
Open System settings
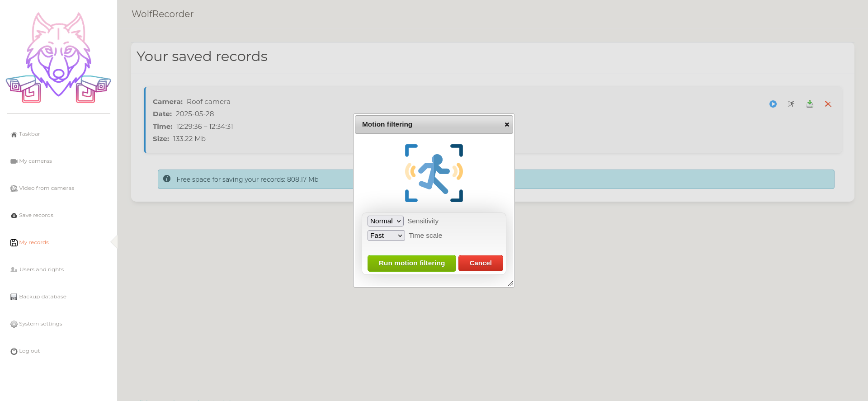pos(40,324)
